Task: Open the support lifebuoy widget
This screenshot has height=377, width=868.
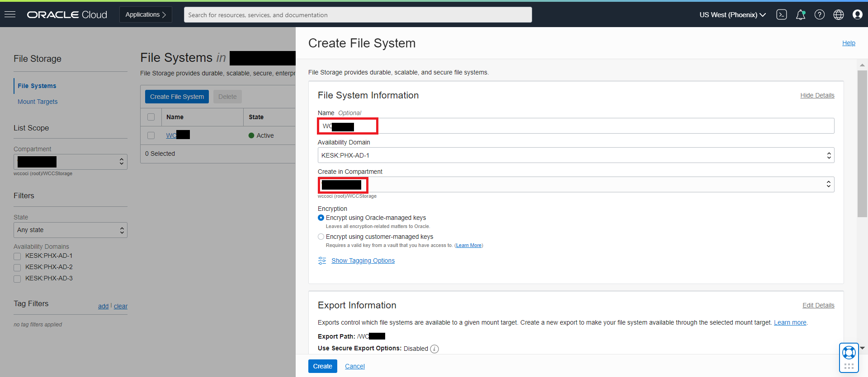Action: click(x=849, y=357)
